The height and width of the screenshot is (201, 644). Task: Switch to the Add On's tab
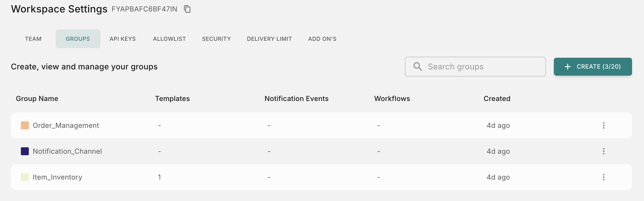322,39
